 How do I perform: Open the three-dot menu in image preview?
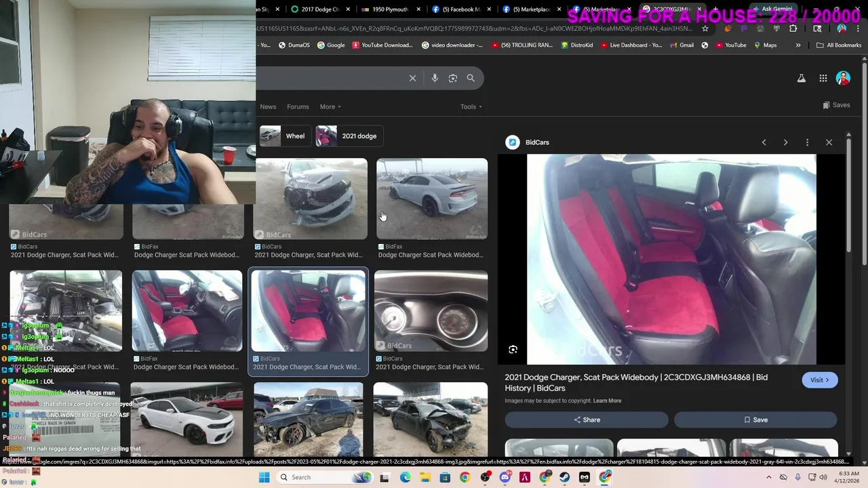click(x=807, y=142)
